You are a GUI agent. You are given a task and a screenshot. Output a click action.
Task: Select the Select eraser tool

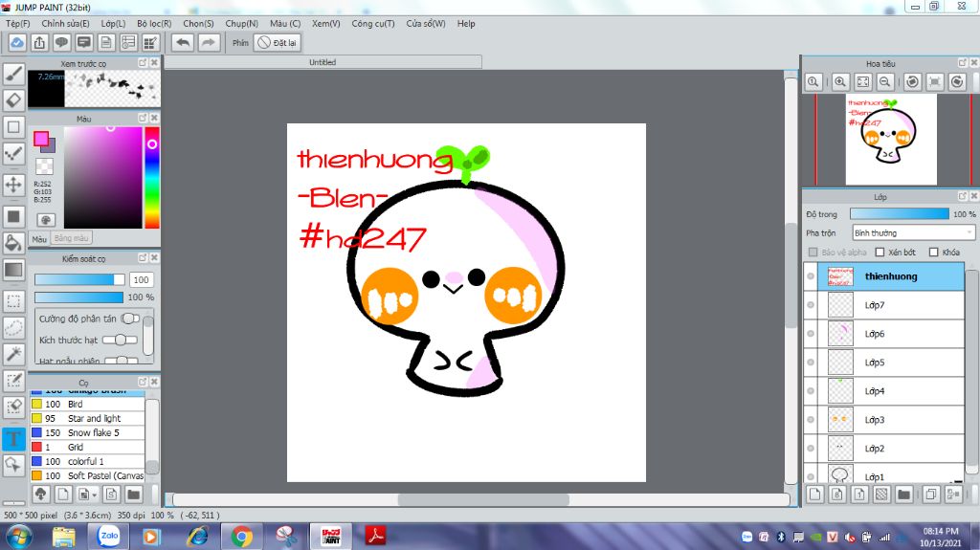[x=13, y=407]
